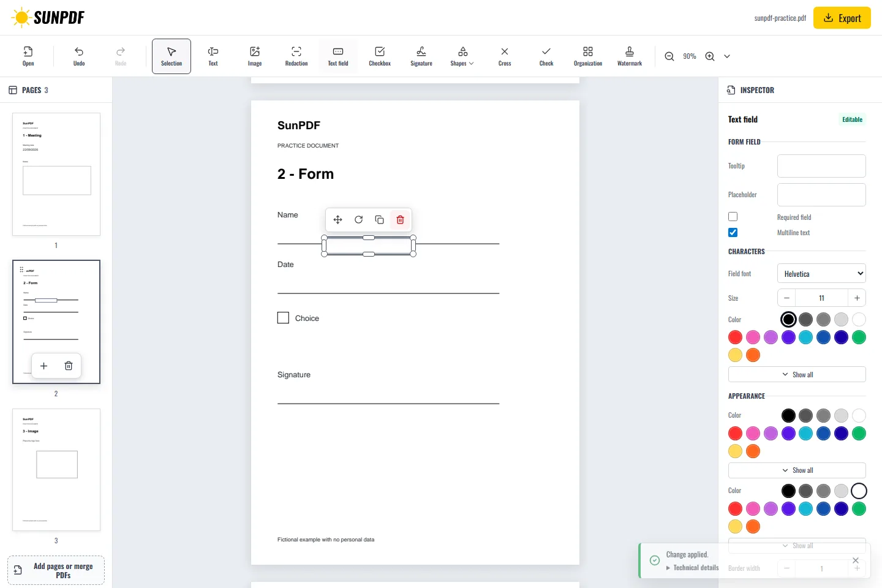This screenshot has width=882, height=588.
Task: Expand Technical details in the notification
Action: (x=693, y=568)
